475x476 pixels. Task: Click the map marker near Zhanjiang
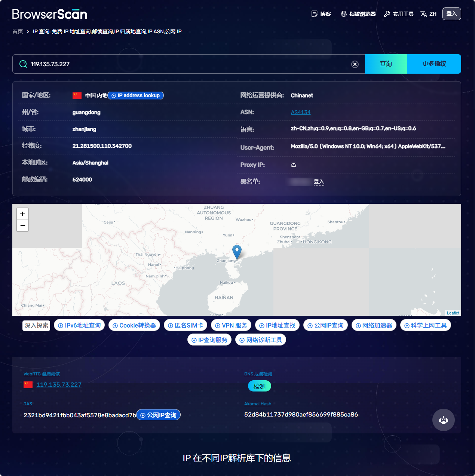click(x=237, y=252)
